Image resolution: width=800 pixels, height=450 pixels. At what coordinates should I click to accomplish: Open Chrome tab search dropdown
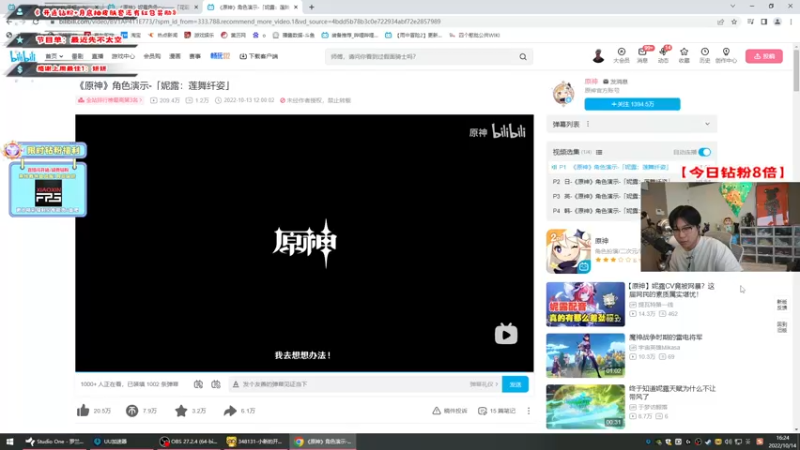click(733, 7)
